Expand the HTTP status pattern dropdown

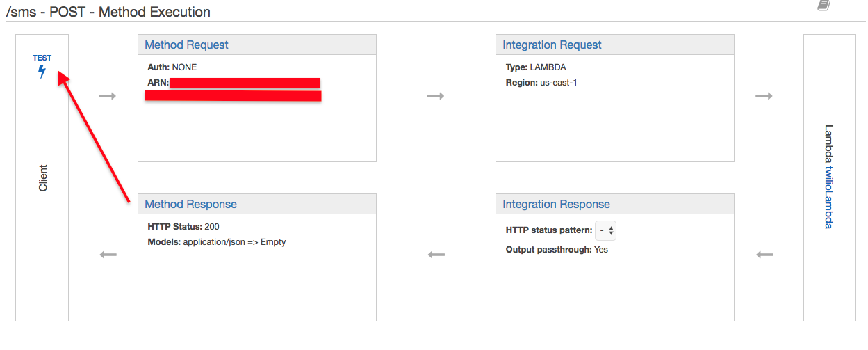pos(605,230)
